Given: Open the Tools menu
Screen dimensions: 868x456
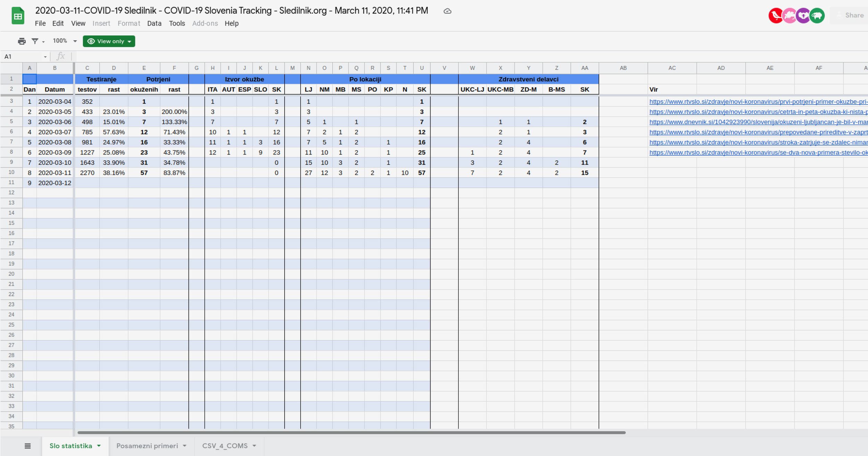Looking at the screenshot, I should click(x=177, y=23).
